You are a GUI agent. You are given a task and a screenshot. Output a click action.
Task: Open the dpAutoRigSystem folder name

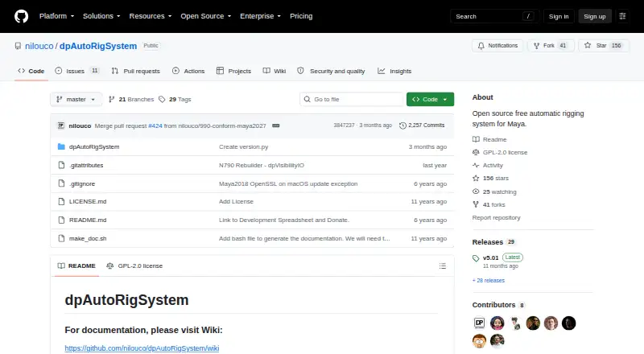click(94, 146)
